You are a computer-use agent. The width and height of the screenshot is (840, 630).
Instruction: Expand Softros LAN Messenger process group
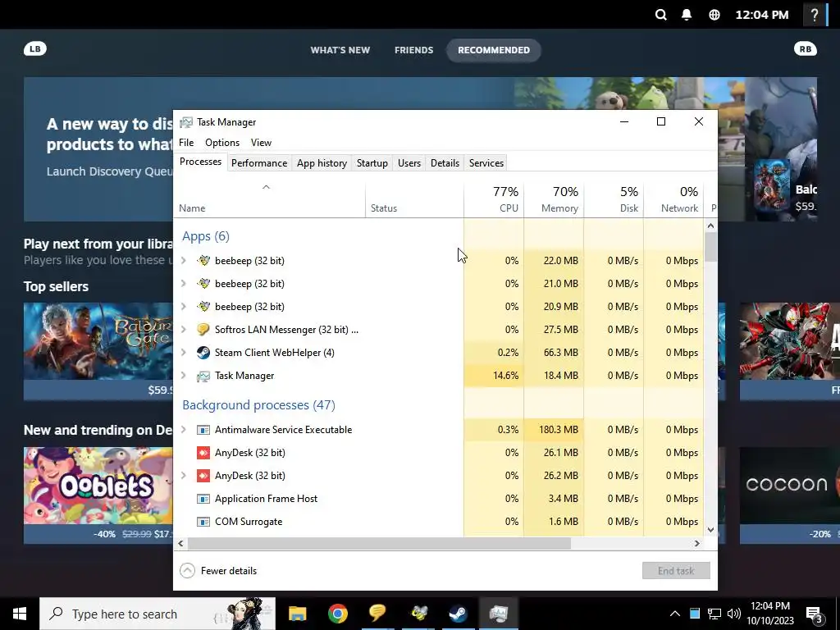coord(184,330)
